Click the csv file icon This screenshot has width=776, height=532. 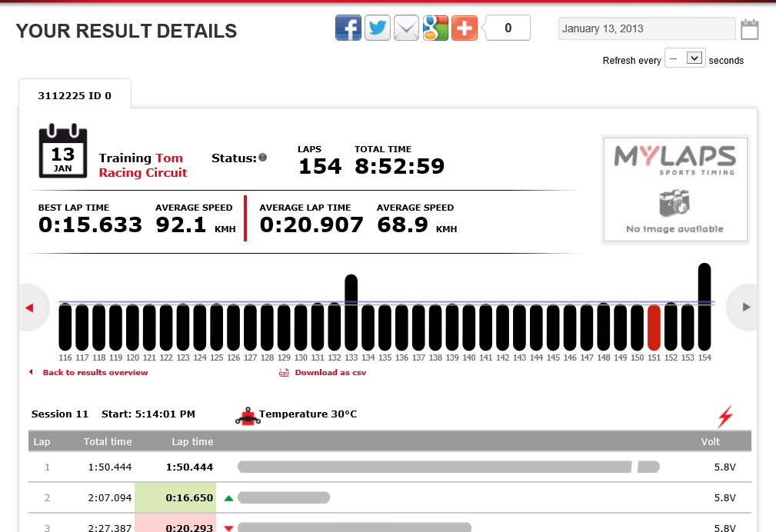coord(284,373)
